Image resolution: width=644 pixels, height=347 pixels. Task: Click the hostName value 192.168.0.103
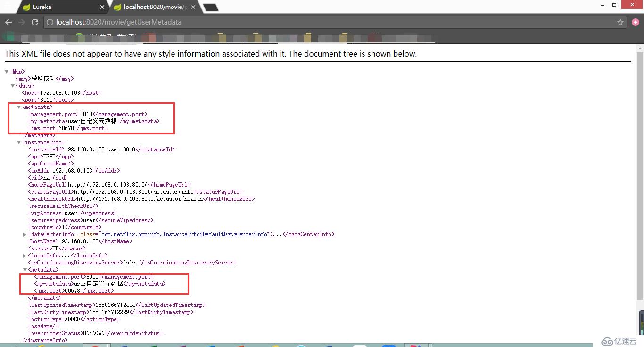pyautogui.click(x=79, y=241)
